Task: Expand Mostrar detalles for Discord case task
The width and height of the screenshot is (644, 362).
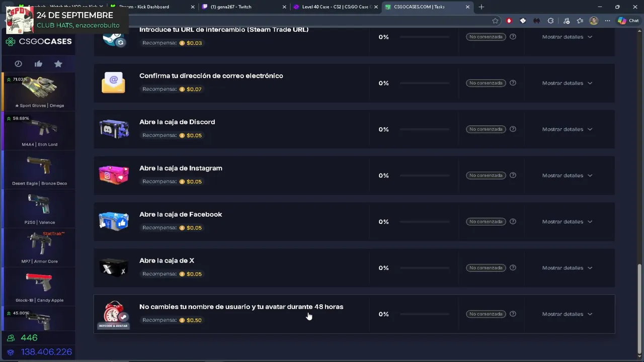Action: tap(567, 129)
